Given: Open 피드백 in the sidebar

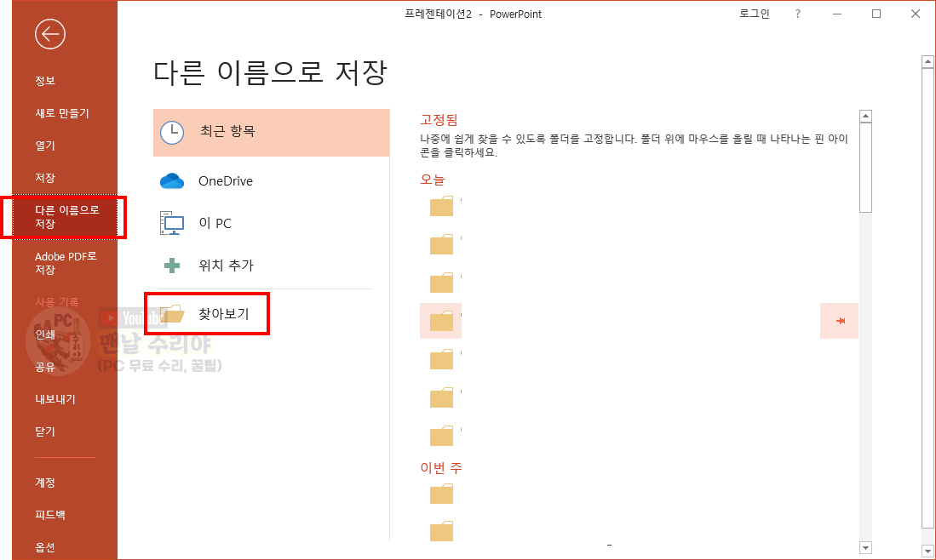Looking at the screenshot, I should [50, 515].
